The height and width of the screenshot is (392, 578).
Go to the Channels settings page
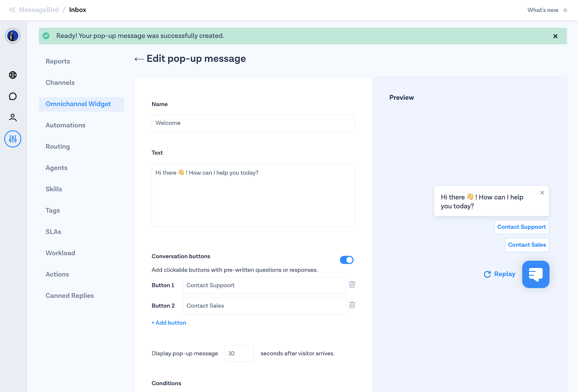pos(60,83)
